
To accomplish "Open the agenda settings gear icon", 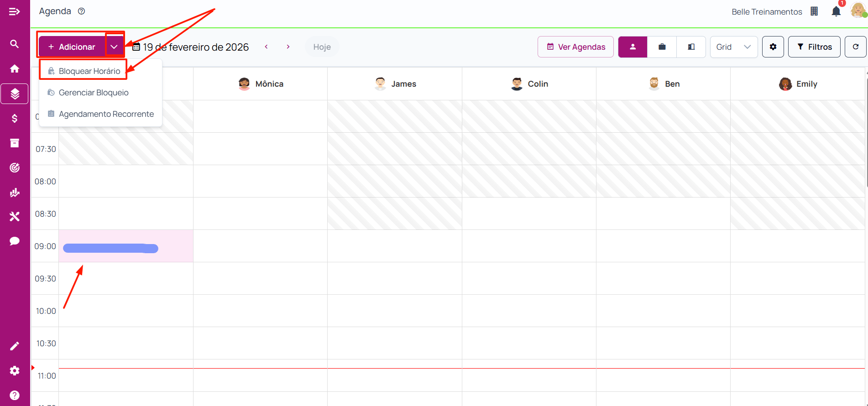I will (773, 47).
